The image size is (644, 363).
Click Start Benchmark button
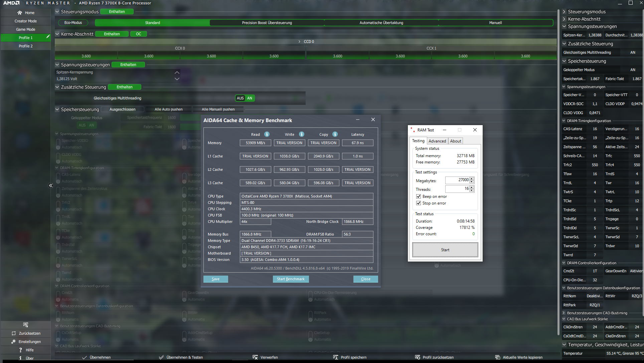click(x=291, y=279)
